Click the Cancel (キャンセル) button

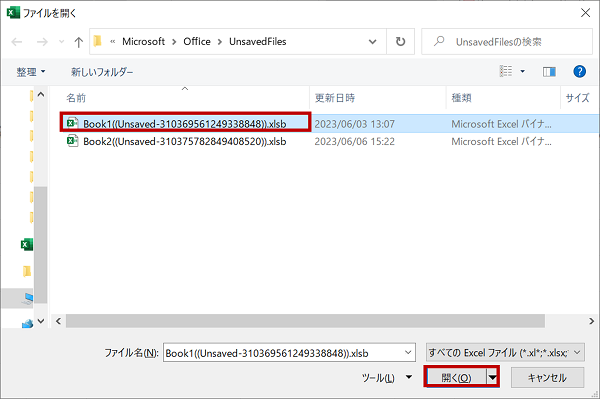(547, 378)
